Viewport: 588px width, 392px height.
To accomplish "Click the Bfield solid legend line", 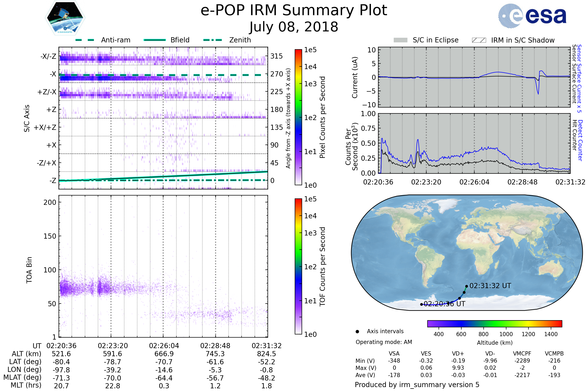I will (x=155, y=40).
